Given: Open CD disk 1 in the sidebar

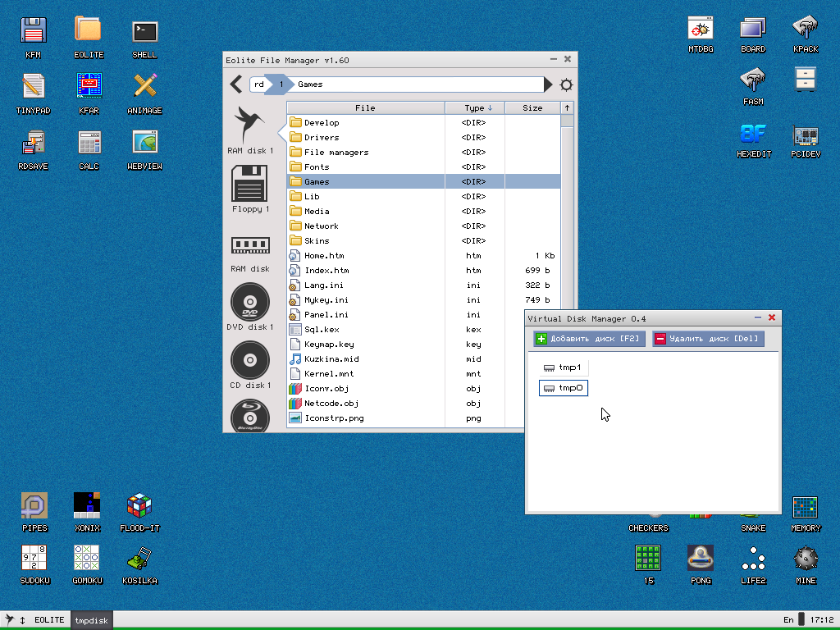Looking at the screenshot, I should [250, 365].
